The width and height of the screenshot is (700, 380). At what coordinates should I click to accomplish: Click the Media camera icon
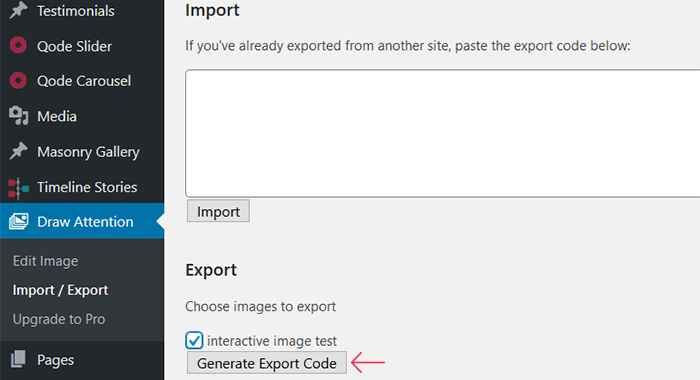18,116
